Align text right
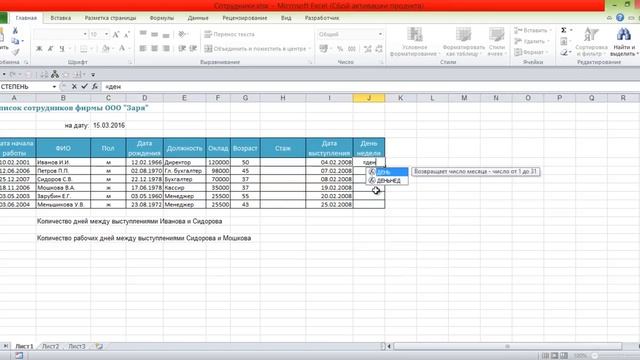 point(166,49)
